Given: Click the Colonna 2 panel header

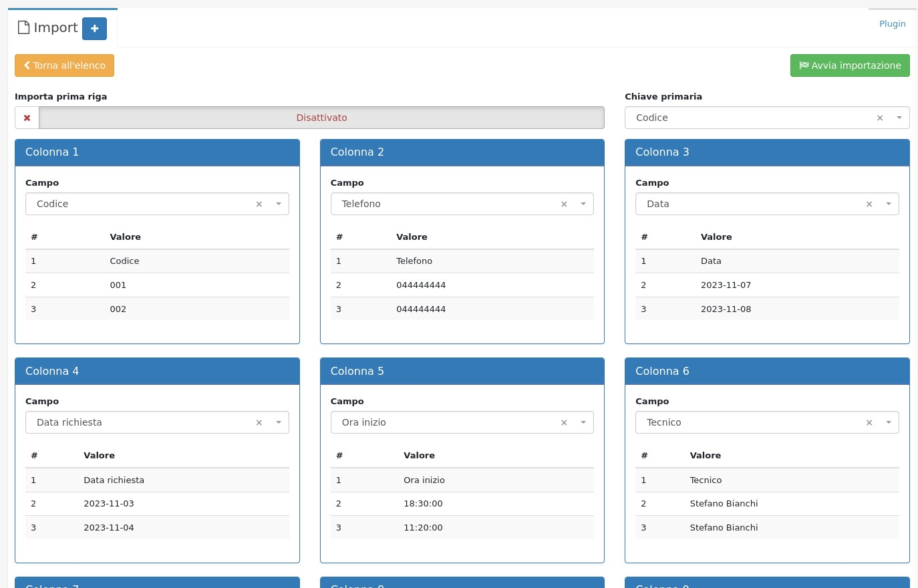Looking at the screenshot, I should pos(462,152).
